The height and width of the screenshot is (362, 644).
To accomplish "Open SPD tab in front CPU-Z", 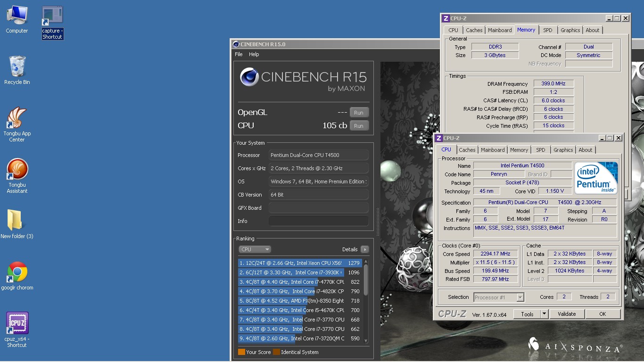I will [x=540, y=150].
